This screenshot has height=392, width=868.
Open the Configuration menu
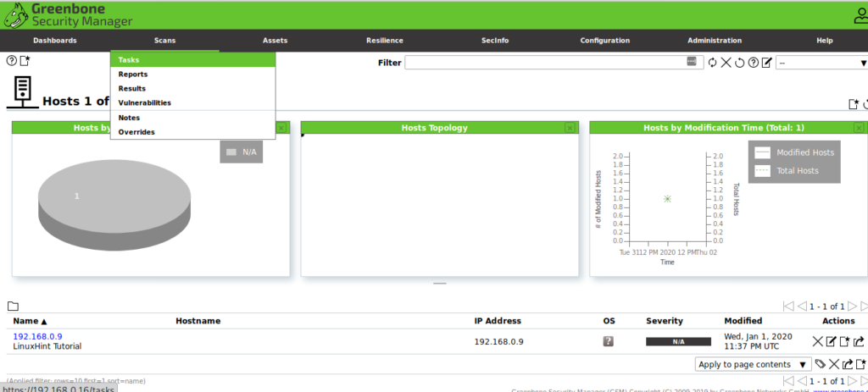[604, 41]
